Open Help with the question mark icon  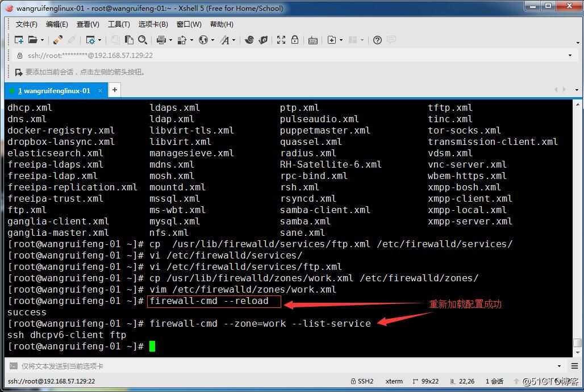377,40
